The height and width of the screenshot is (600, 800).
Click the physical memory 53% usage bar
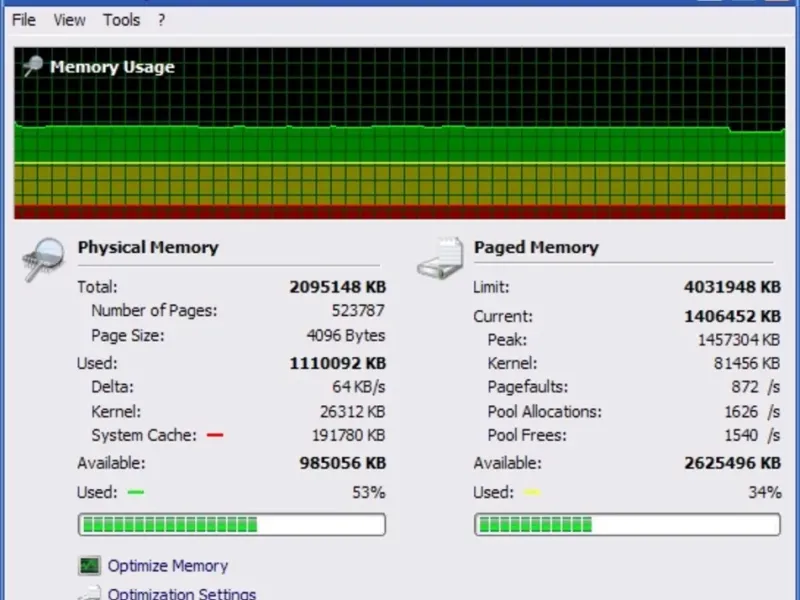[232, 524]
